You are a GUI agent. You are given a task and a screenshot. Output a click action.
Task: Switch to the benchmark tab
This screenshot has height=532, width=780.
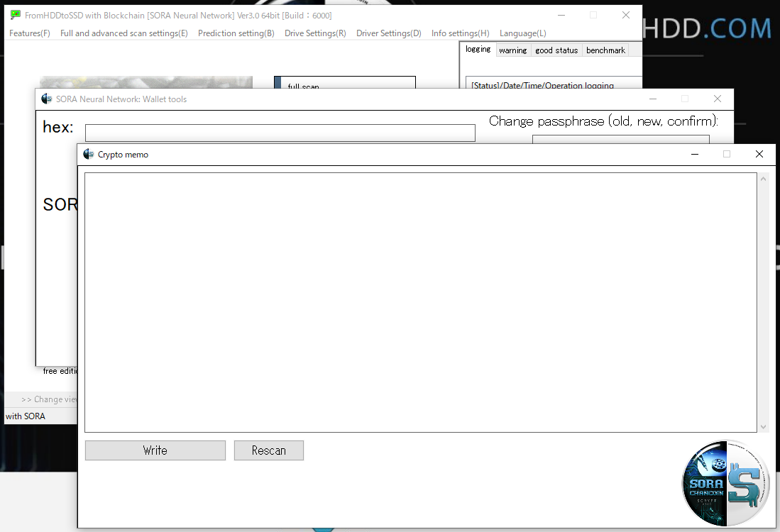605,50
